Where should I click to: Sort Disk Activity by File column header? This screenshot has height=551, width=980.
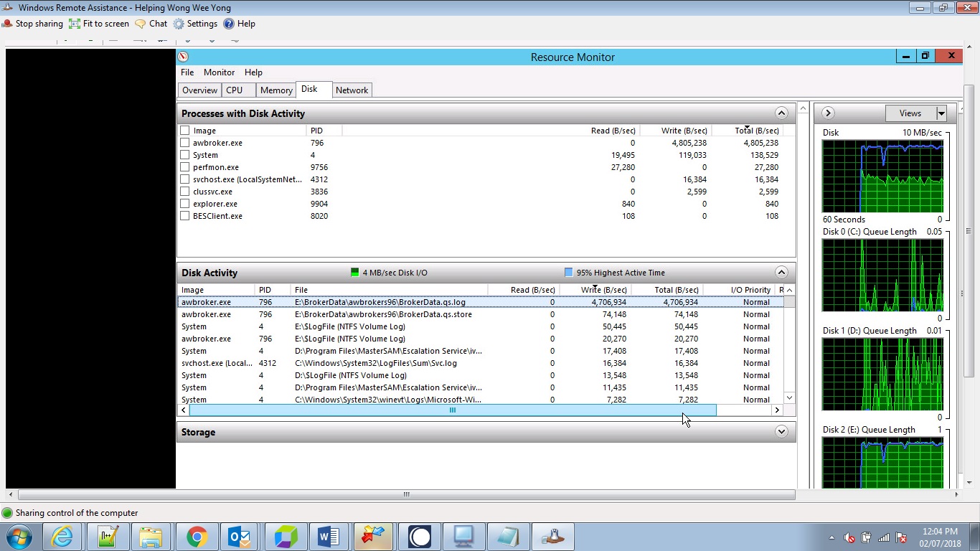[x=390, y=290]
